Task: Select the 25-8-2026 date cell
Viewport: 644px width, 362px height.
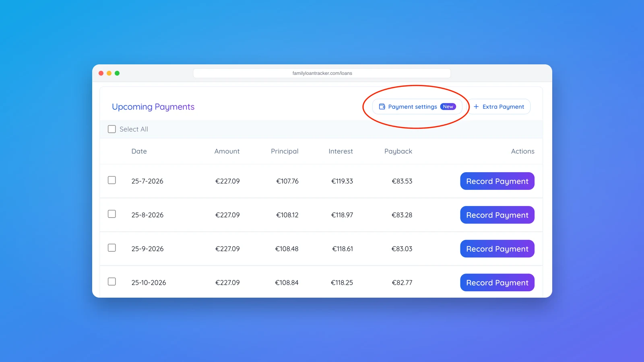Action: click(x=147, y=215)
